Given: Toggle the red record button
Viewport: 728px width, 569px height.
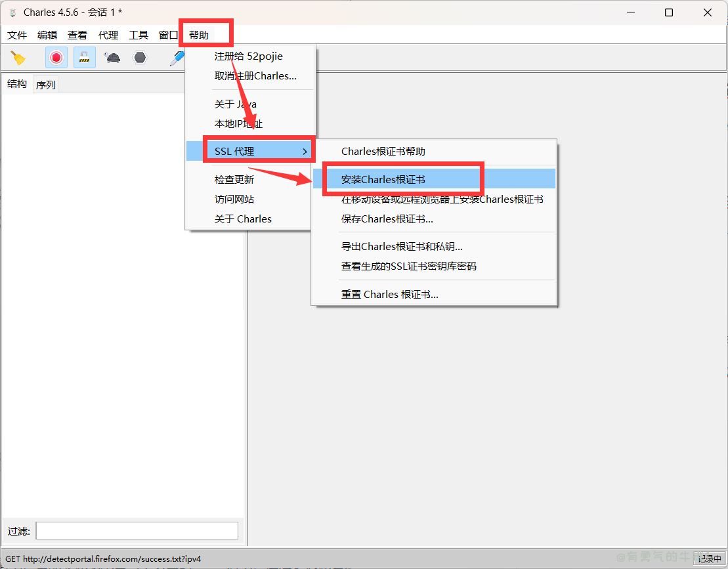Looking at the screenshot, I should [x=56, y=58].
